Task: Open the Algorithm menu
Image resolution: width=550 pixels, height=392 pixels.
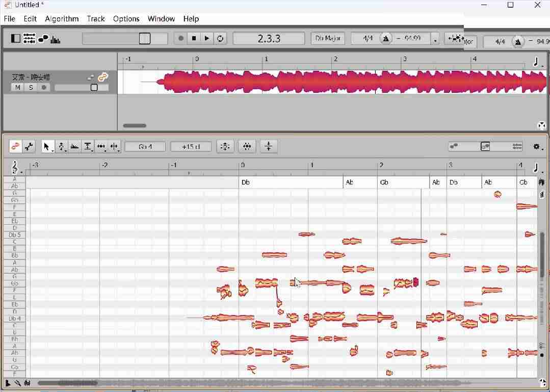Action: coord(62,19)
